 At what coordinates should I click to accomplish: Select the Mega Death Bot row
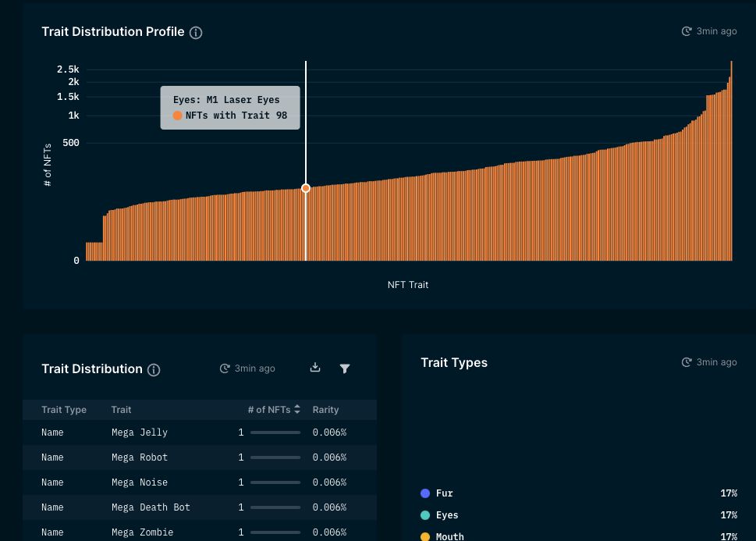tap(200, 507)
